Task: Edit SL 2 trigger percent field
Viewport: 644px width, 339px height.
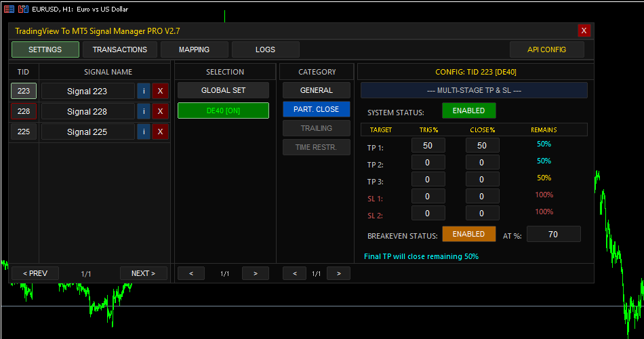Action: coord(428,213)
